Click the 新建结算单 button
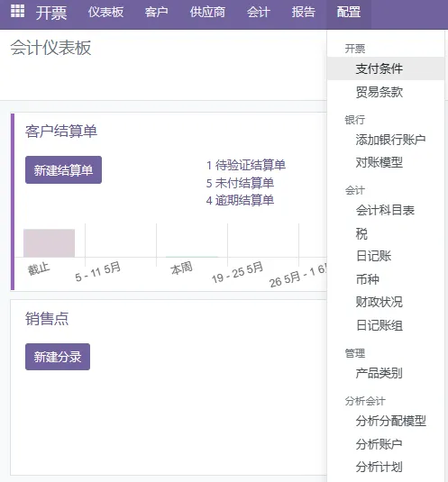 pos(63,170)
